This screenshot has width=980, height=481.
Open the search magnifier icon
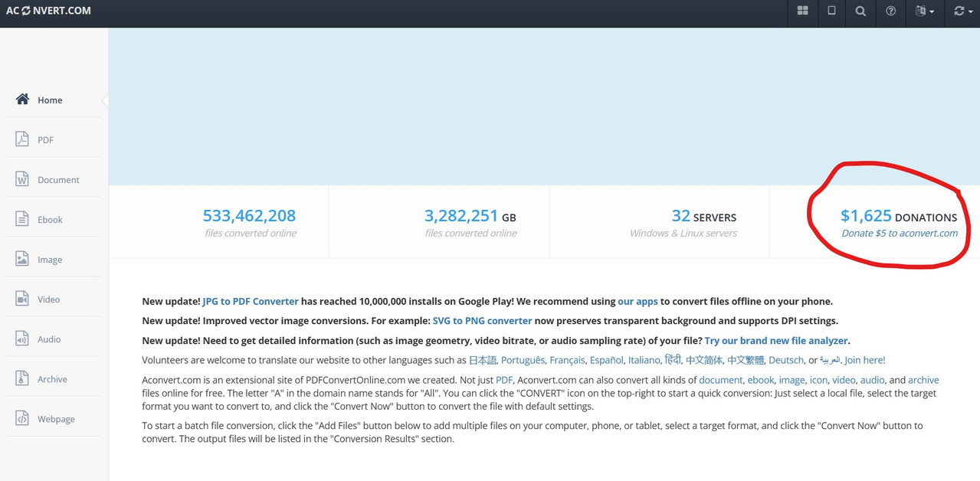click(x=860, y=11)
